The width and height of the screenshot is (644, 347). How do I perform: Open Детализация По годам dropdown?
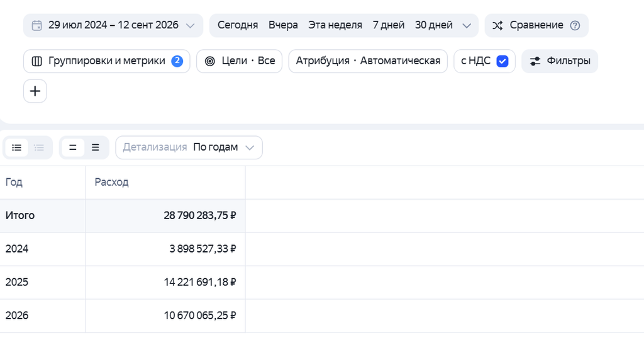[189, 147]
